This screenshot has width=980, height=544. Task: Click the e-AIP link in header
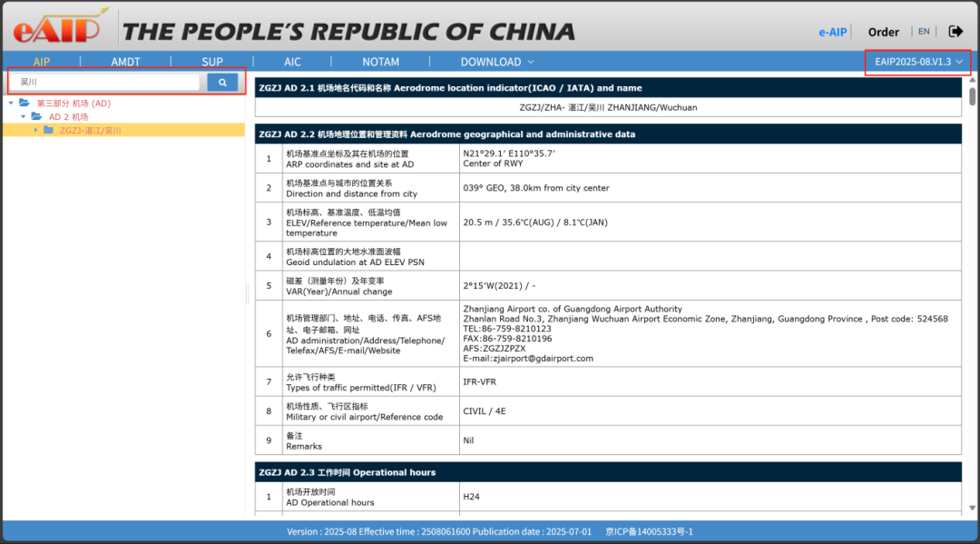click(x=832, y=32)
